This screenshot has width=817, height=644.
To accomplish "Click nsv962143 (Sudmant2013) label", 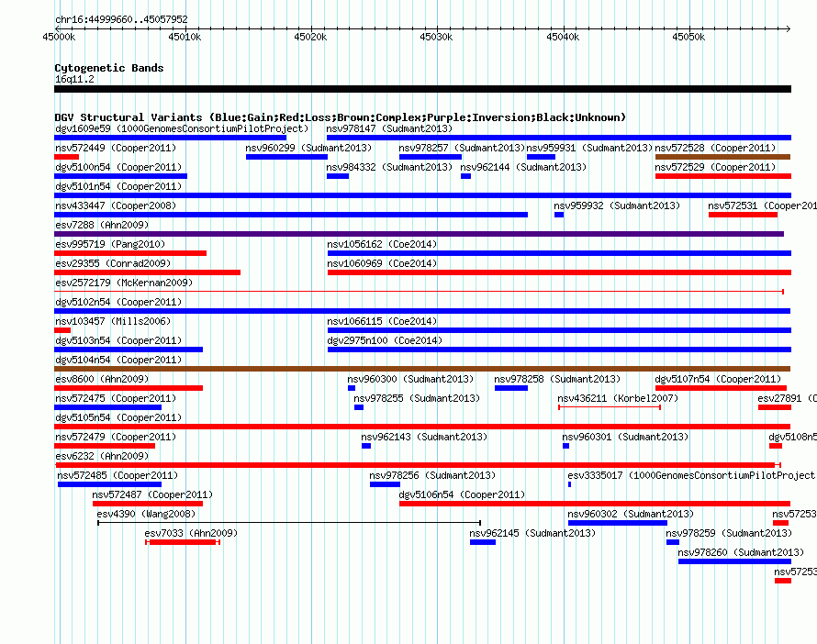I will tap(424, 437).
